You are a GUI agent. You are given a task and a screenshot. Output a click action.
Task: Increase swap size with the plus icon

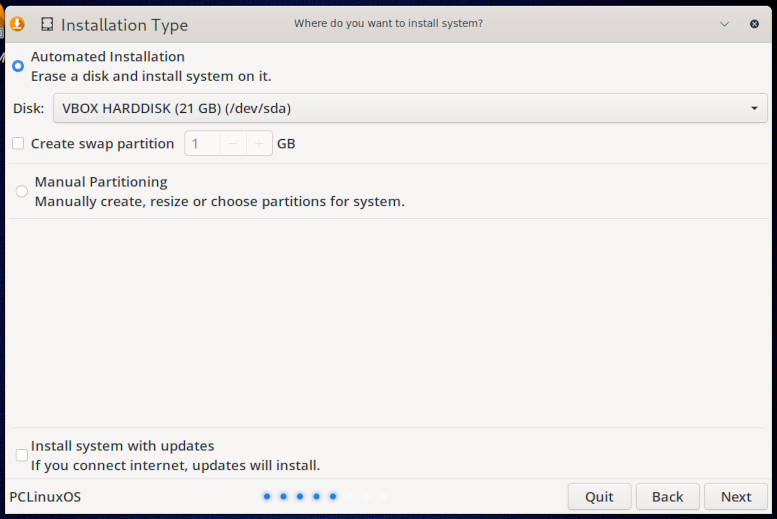click(x=259, y=144)
